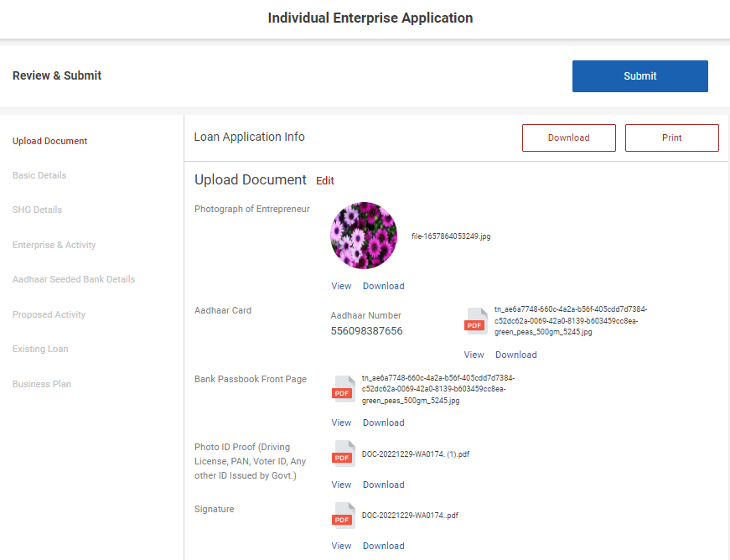View the Bank Passbook Front Page
The width and height of the screenshot is (730, 560).
341,423
